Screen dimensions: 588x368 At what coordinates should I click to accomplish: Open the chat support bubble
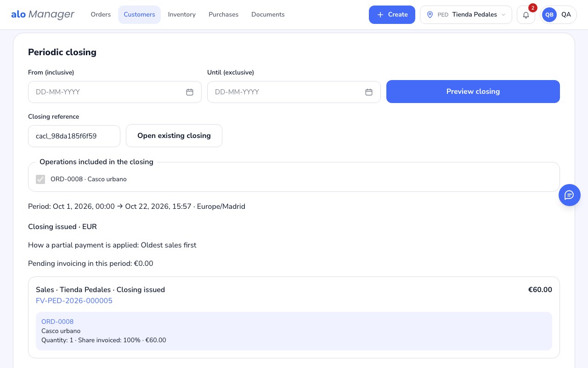pos(569,195)
